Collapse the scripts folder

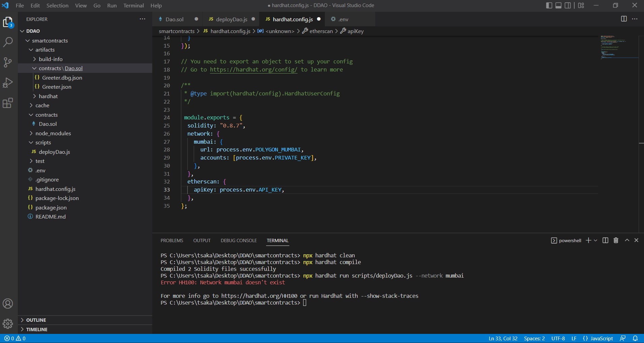point(85,142)
